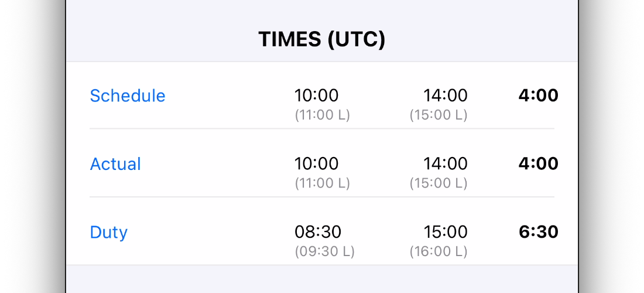Select Duty start time 08:30
The width and height of the screenshot is (644, 293).
pyautogui.click(x=318, y=232)
